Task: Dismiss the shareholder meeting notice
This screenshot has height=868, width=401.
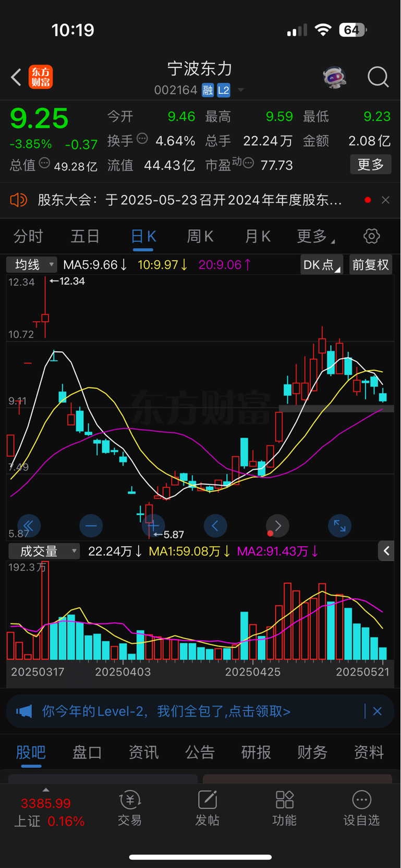Action: click(x=385, y=200)
